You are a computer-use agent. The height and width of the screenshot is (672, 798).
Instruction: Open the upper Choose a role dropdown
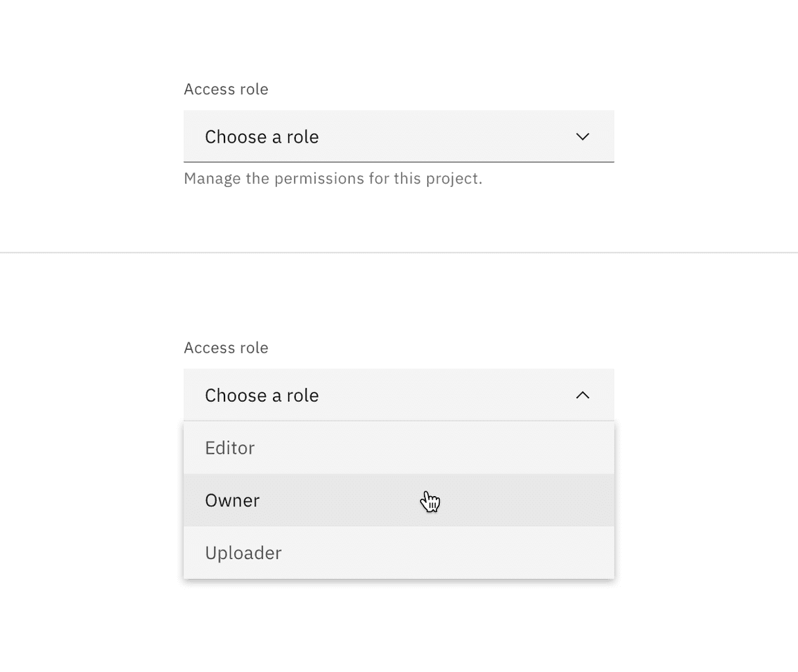click(398, 136)
